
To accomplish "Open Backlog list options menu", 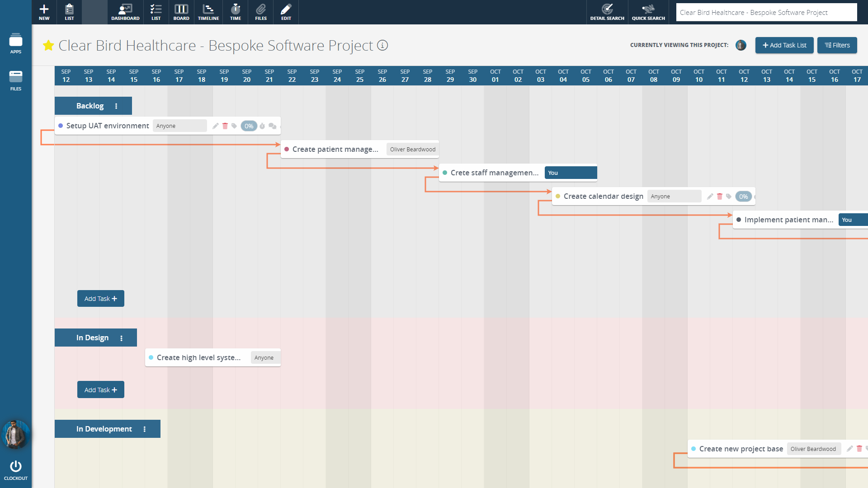I will point(116,106).
